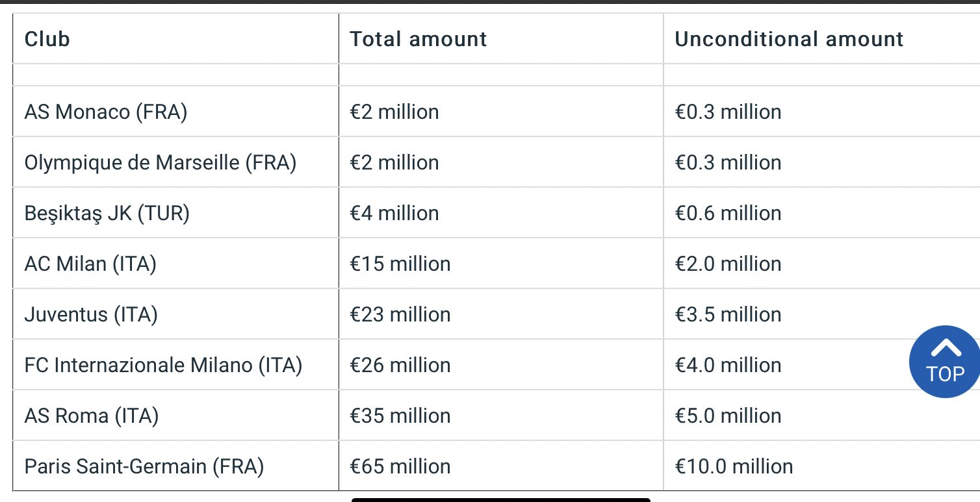Click the Juventus (ITA) club name
Screen dimensions: 980x502
(91, 314)
